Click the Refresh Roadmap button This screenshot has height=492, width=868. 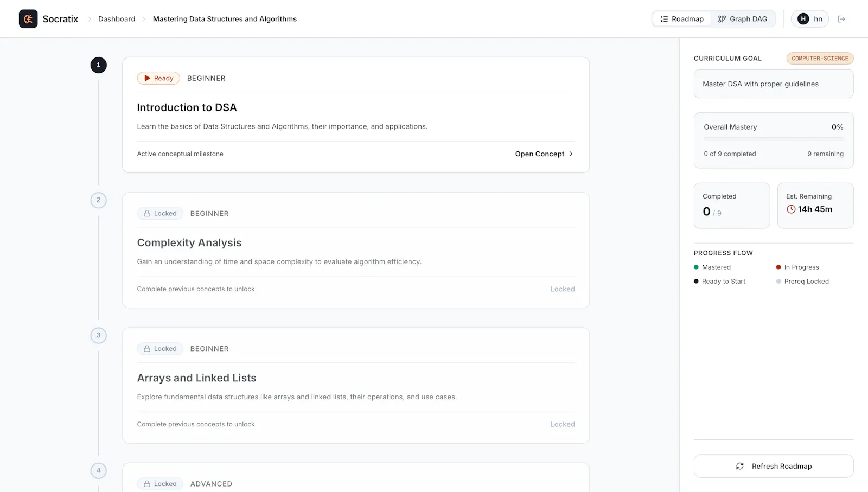pos(774,466)
